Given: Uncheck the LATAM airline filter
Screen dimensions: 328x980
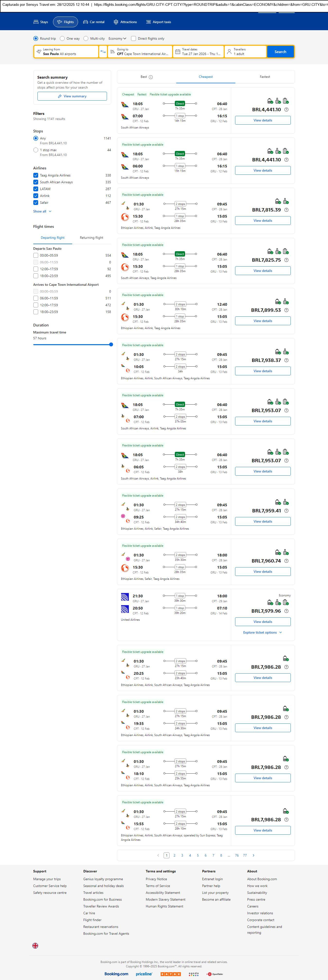Looking at the screenshot, I should (x=36, y=189).
